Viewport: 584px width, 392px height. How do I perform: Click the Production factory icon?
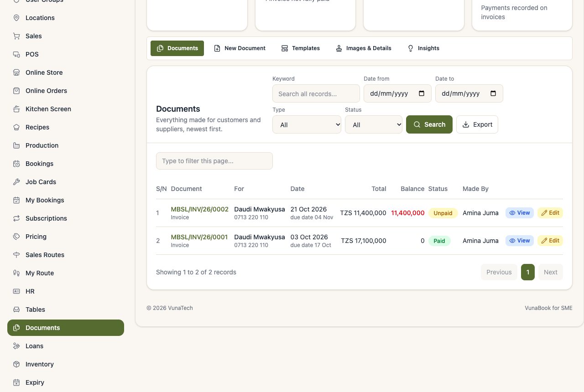[16, 145]
